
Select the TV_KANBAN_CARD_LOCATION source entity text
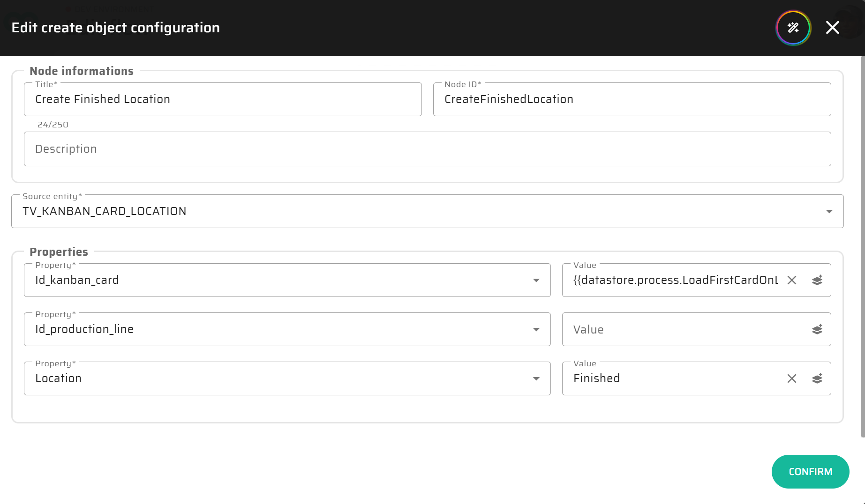click(x=105, y=211)
